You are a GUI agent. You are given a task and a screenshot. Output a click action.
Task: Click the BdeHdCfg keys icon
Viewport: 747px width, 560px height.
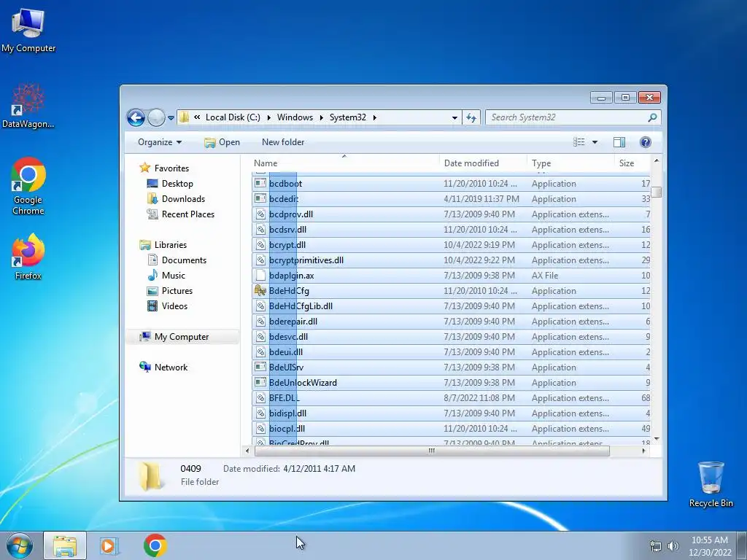point(260,290)
